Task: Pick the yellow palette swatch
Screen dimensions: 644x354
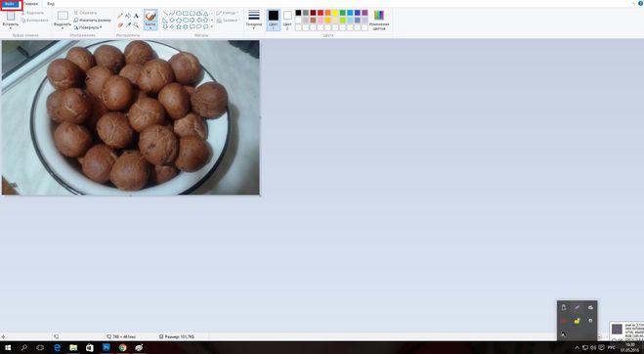Action: click(335, 13)
